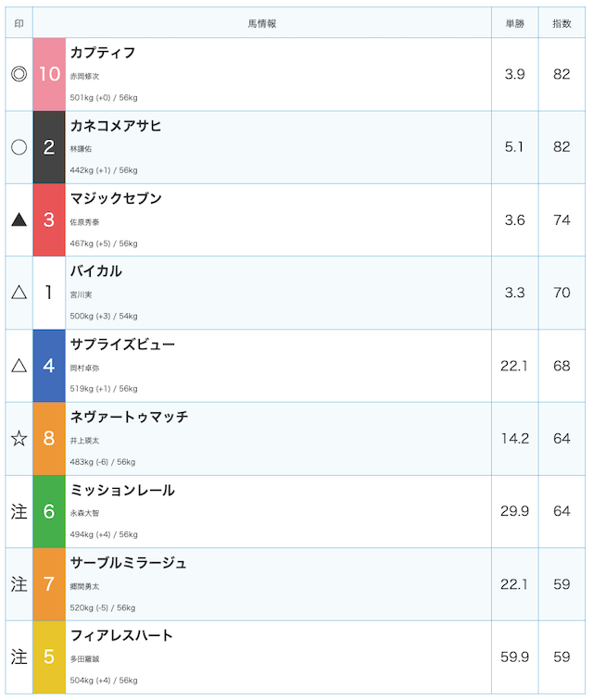Click the 注 mark beside フィアレスハート
This screenshot has height=700, width=593.
click(x=19, y=657)
